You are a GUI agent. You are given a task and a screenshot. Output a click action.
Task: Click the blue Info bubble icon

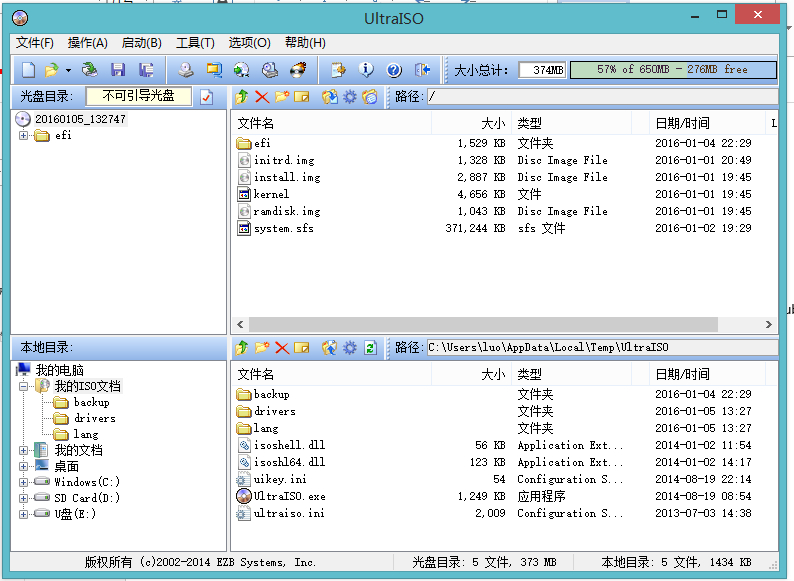(366, 70)
